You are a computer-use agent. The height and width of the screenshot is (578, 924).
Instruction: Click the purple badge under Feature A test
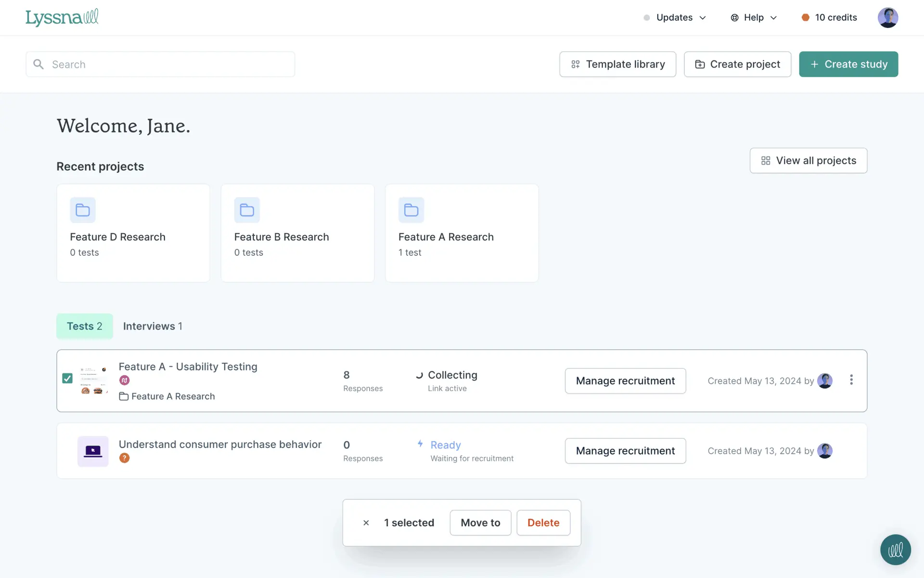pyautogui.click(x=124, y=381)
